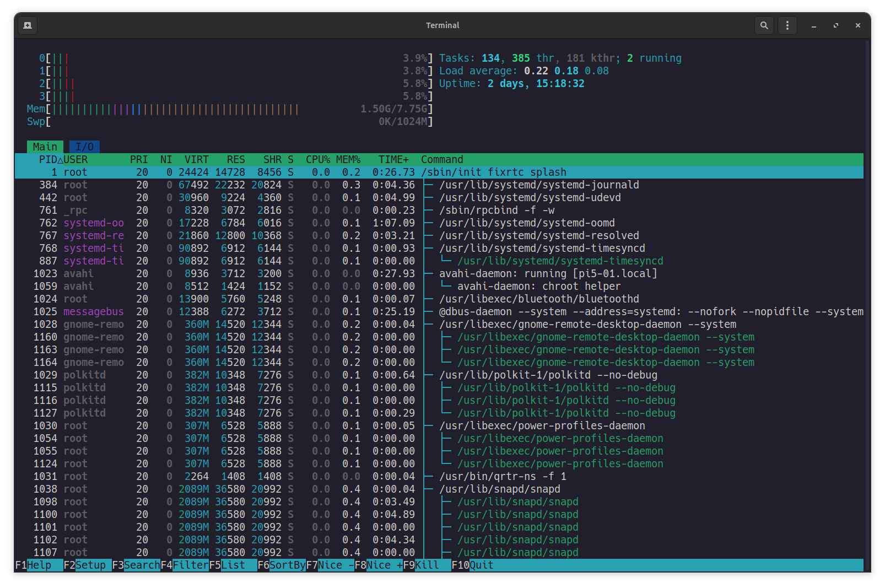Image resolution: width=885 pixels, height=588 pixels.
Task: Click the CPU 0 usage meter
Action: pos(236,58)
